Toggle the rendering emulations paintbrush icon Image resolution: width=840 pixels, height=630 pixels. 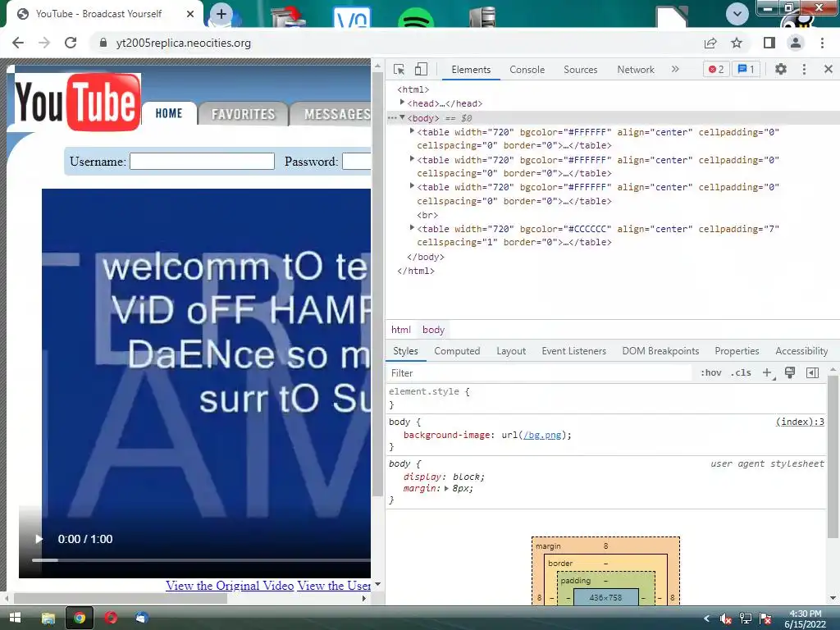(790, 373)
